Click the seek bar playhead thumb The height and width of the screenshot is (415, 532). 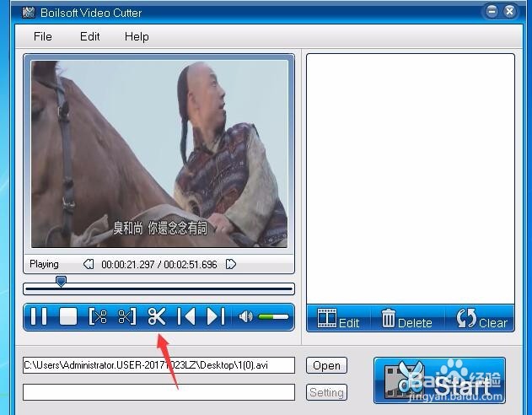(x=61, y=281)
